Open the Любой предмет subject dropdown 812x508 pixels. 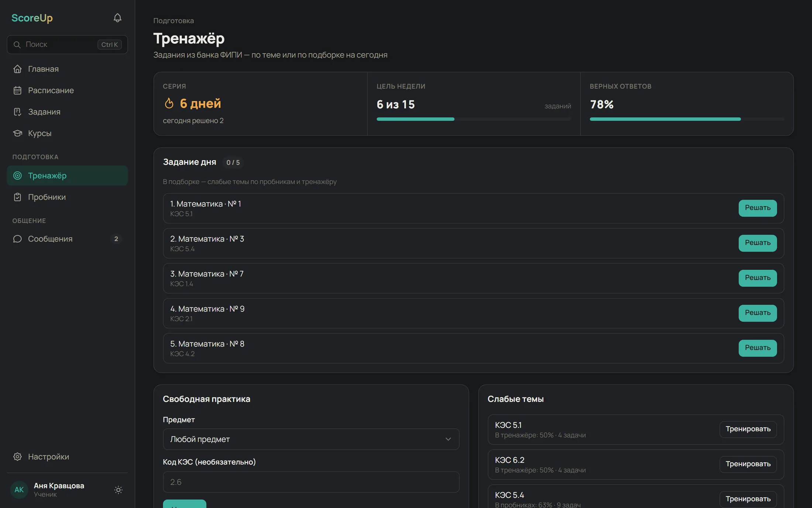pos(311,439)
